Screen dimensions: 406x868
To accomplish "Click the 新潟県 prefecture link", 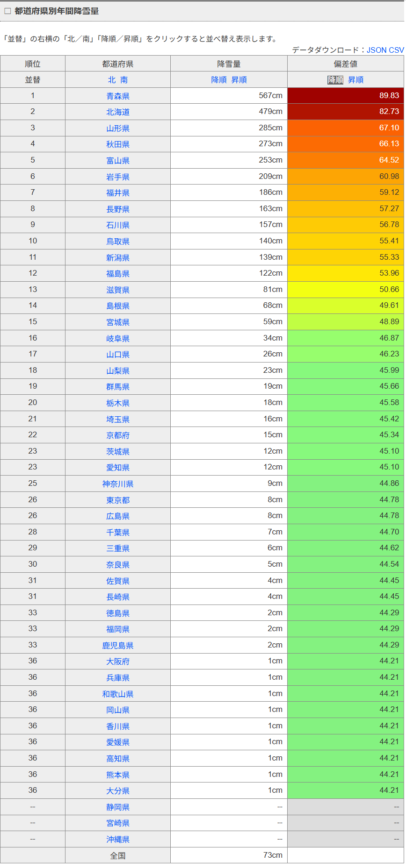I will tap(118, 258).
